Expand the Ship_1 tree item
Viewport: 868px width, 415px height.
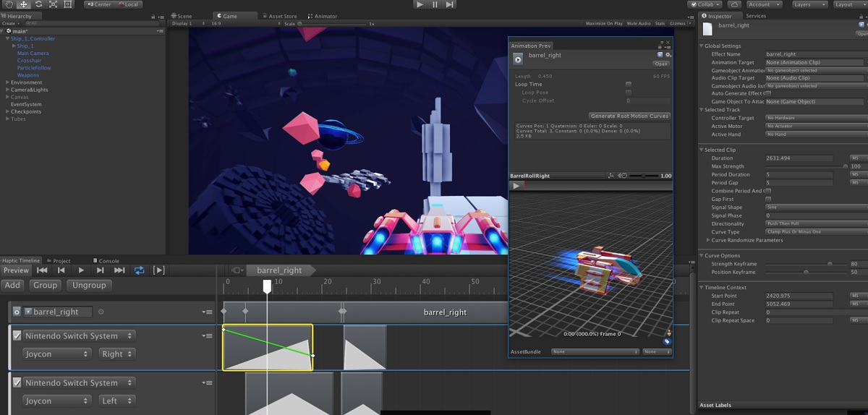[x=14, y=46]
